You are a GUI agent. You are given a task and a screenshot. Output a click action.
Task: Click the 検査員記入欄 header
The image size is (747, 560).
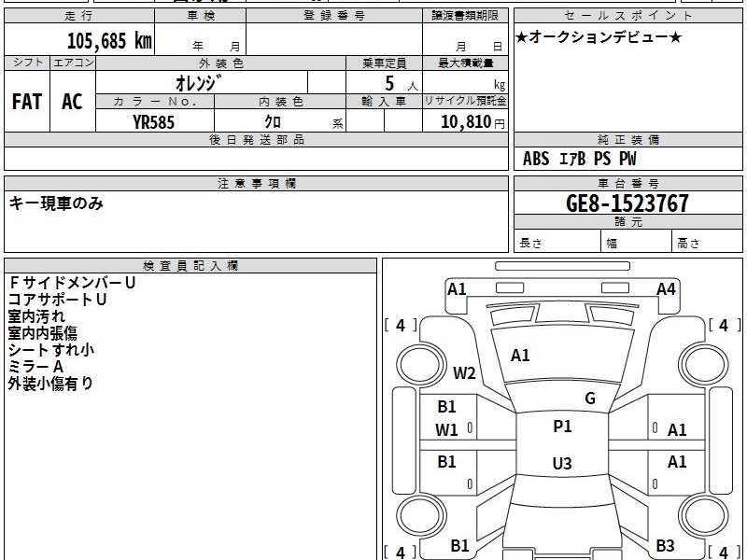(x=190, y=266)
